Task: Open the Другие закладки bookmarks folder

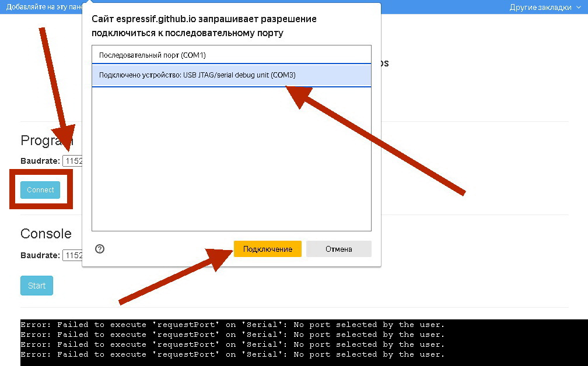Action: [541, 8]
